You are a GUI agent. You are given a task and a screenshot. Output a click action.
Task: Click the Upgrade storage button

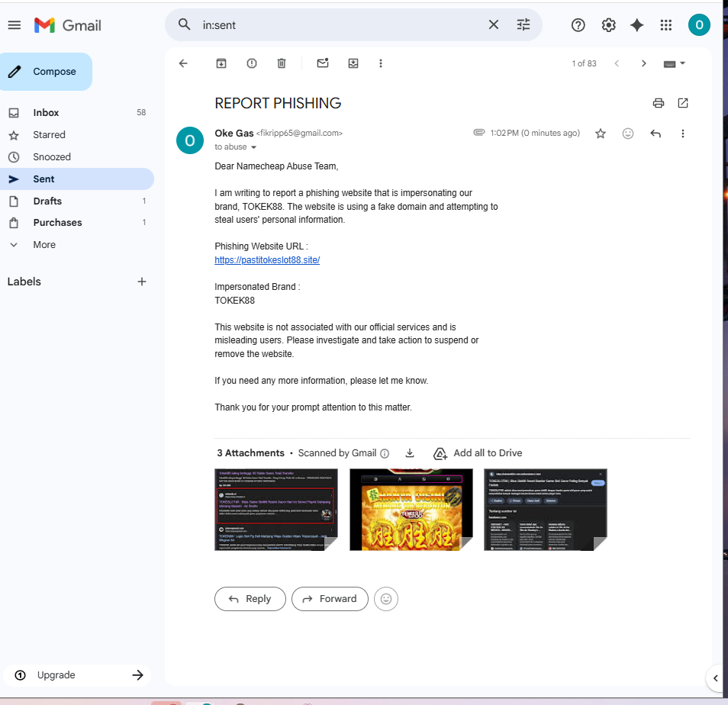[78, 675]
